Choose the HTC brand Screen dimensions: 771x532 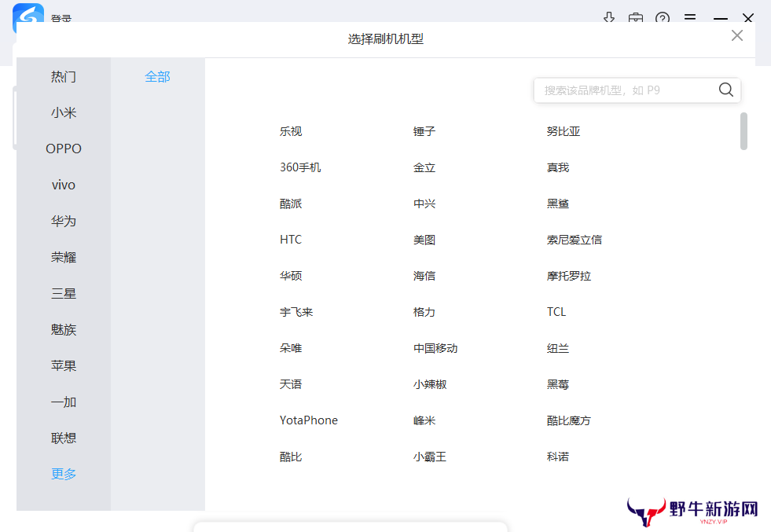[x=291, y=240]
